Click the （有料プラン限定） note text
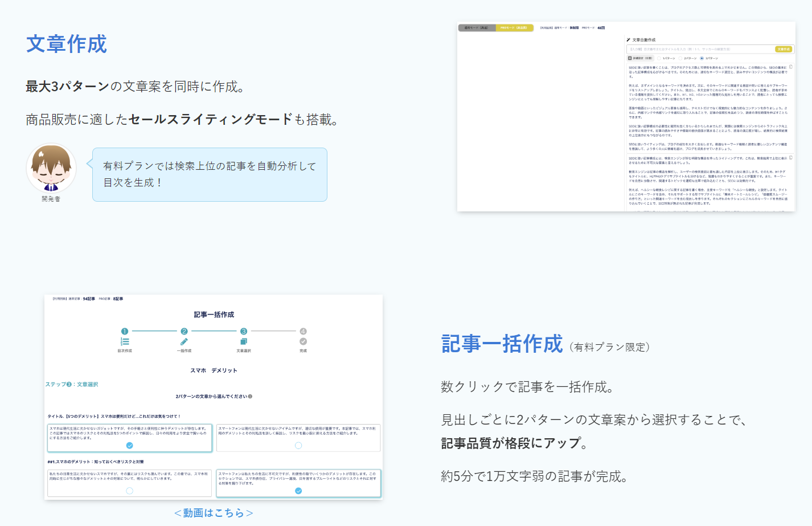Image resolution: width=812 pixels, height=526 pixels. (x=609, y=347)
